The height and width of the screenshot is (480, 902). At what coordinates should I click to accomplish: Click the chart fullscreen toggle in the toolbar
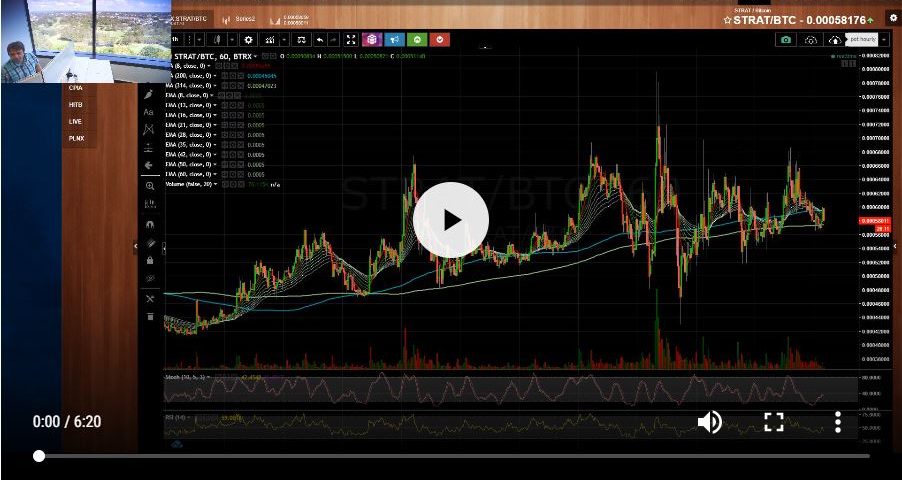click(351, 40)
